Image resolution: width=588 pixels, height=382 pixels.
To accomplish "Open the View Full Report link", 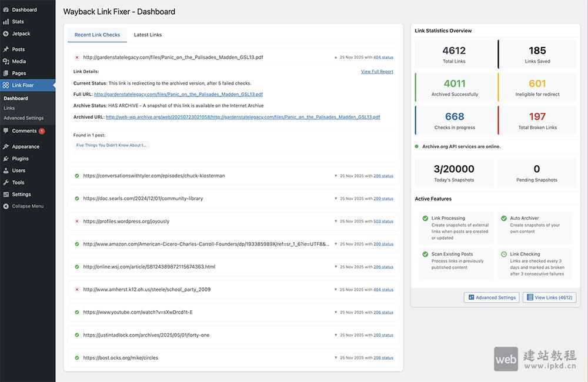I will tap(377, 72).
